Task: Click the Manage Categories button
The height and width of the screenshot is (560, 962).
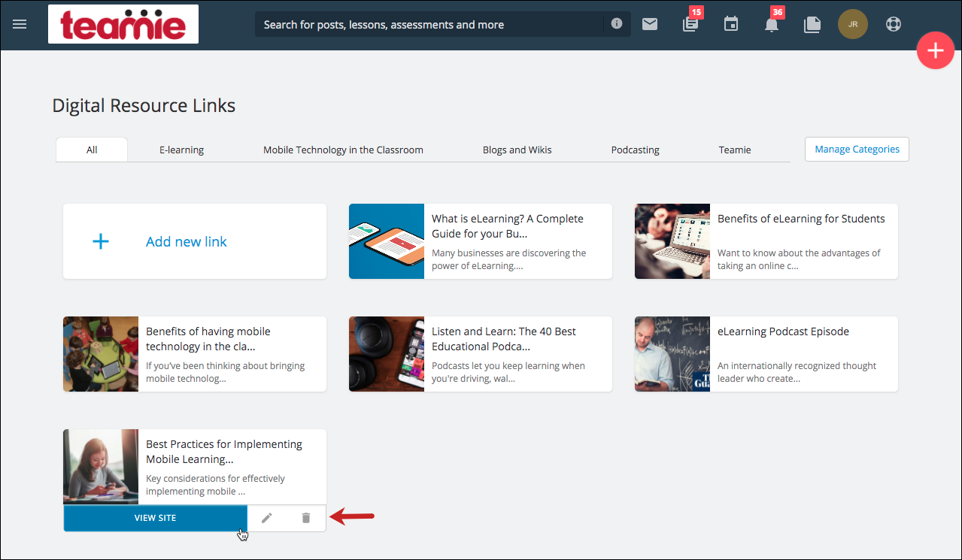Action: click(x=857, y=149)
